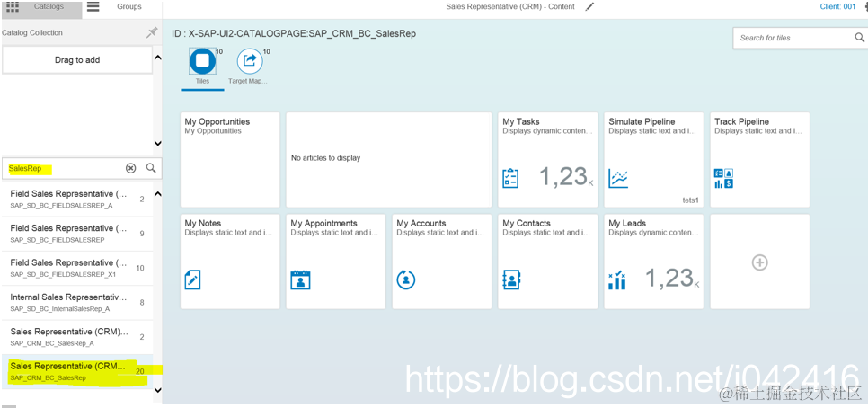Click the tile search magnifier icon
The height and width of the screenshot is (408, 868).
click(859, 38)
